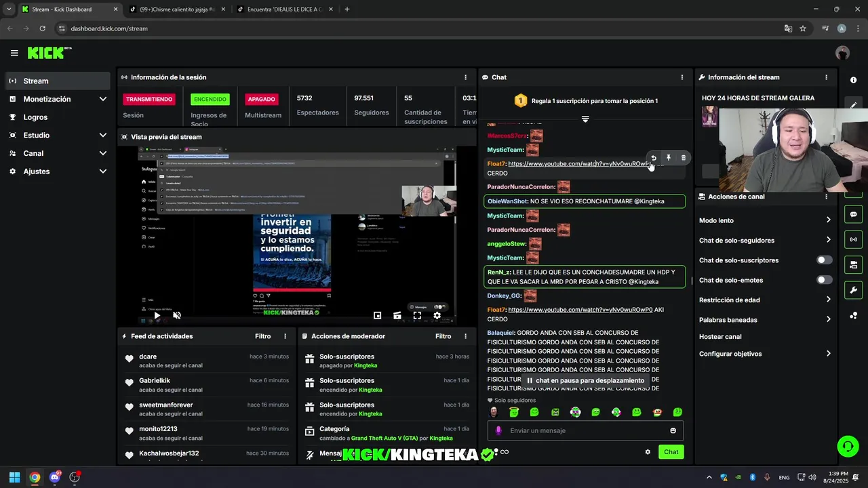Reply to the hovered Float7 message

[653, 158]
